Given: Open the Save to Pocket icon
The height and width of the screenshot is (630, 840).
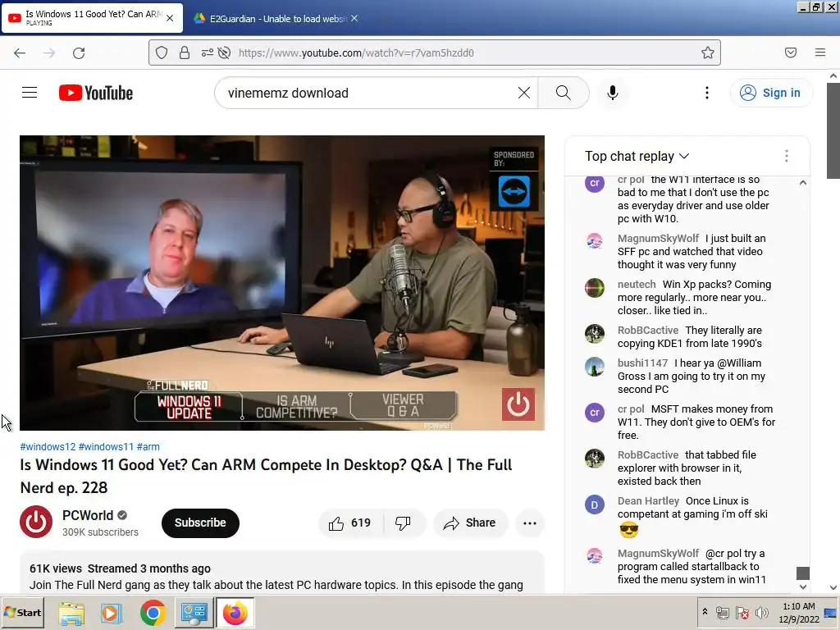Looking at the screenshot, I should (x=790, y=52).
